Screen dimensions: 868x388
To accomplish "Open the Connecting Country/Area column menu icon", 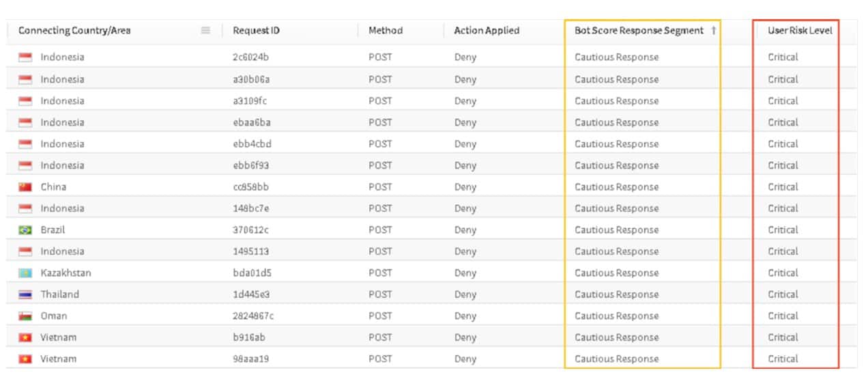I will pyautogui.click(x=205, y=31).
